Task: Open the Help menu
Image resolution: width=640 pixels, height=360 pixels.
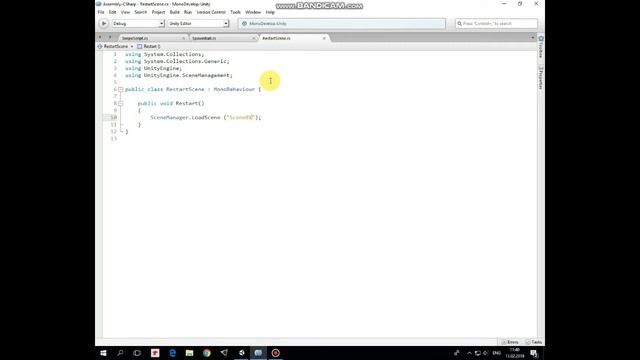Action: point(270,12)
